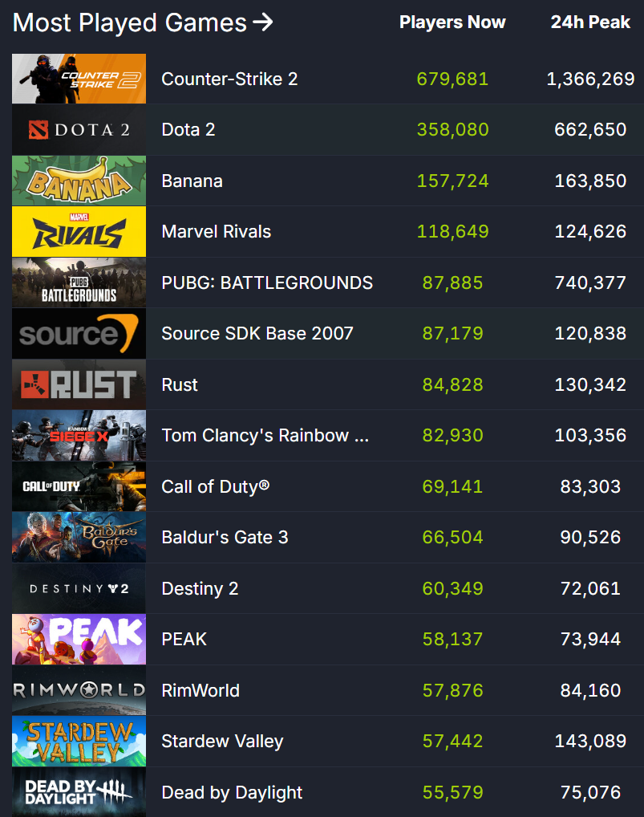Click the PUBG Battlegrounds banner image
The height and width of the screenshot is (817, 644).
tap(79, 282)
